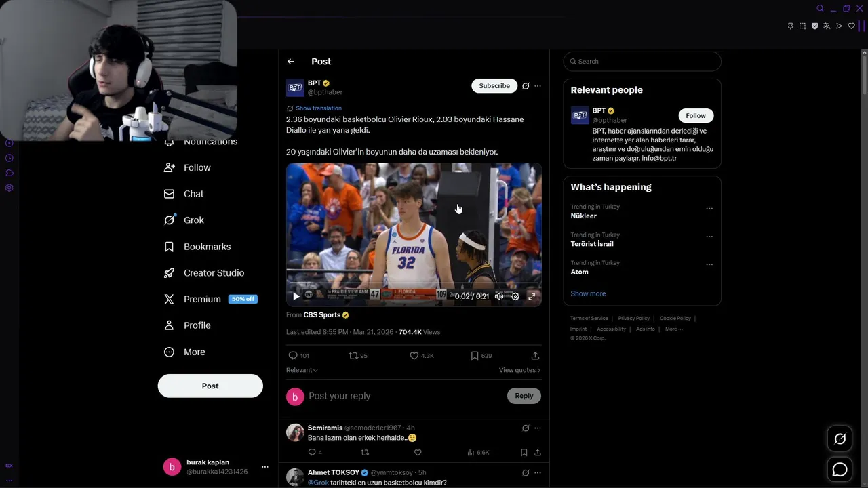
Task: Click the Post your reply field
Action: pyautogui.click(x=406, y=396)
